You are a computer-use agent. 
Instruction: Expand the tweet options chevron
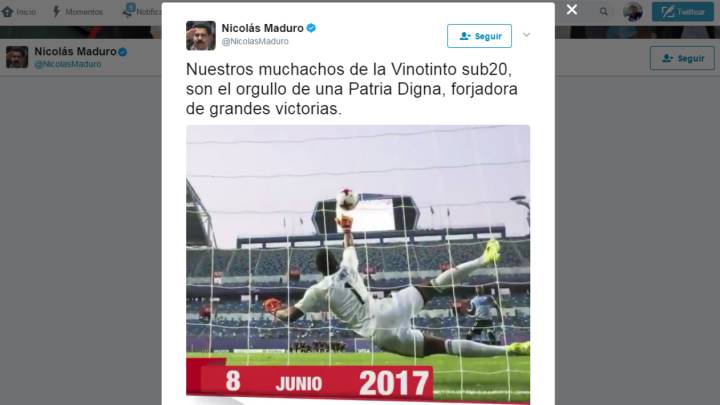tap(526, 35)
